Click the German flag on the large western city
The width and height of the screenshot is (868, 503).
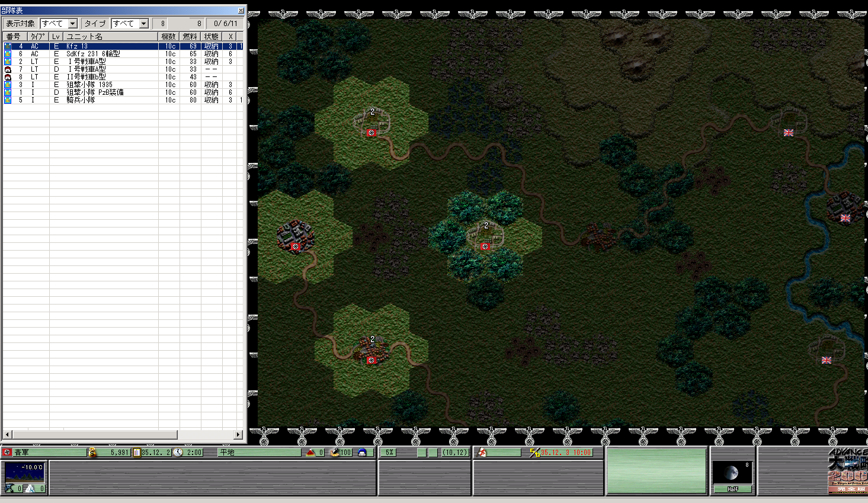296,246
